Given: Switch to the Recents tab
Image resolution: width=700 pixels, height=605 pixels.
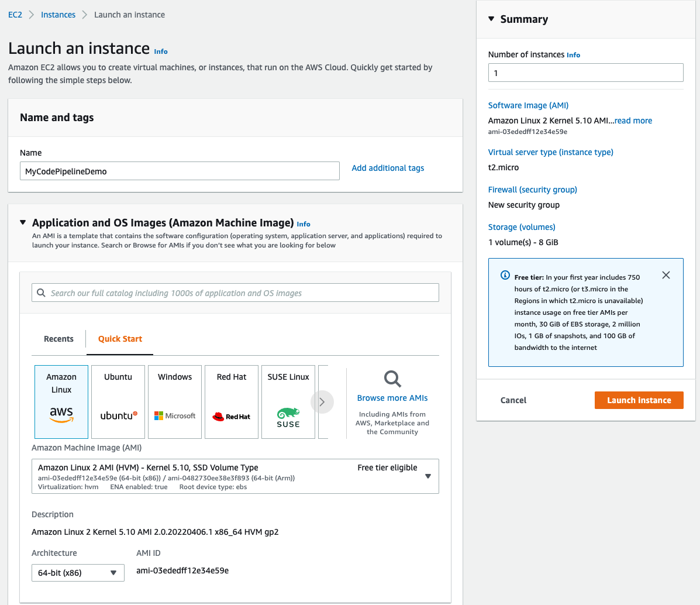Looking at the screenshot, I should 58,339.
